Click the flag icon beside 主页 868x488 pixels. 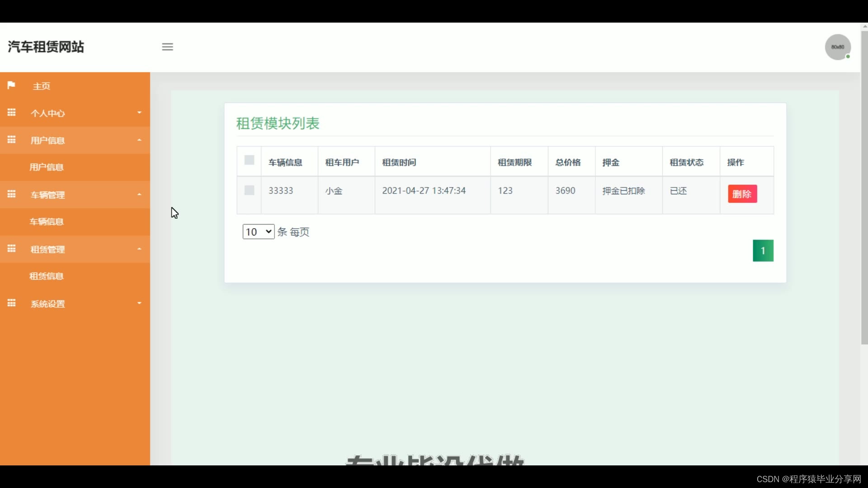[11, 85]
